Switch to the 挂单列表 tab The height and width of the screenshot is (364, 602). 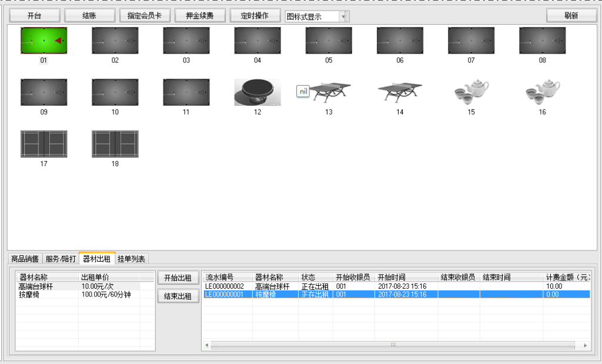(132, 259)
